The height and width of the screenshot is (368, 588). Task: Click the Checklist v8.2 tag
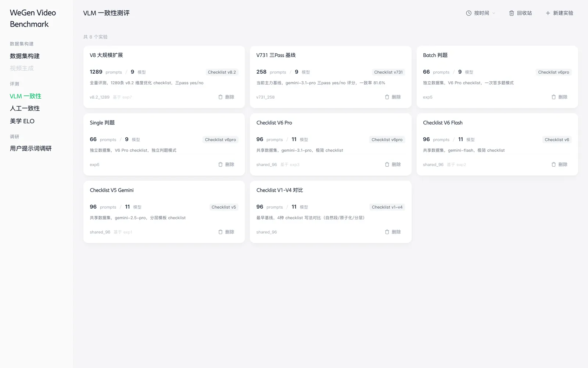[222, 72]
